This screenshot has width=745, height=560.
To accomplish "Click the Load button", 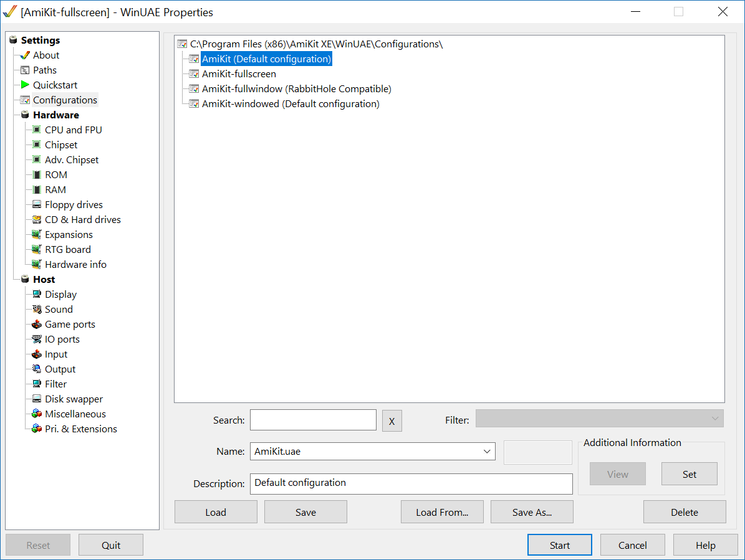I will click(x=216, y=512).
